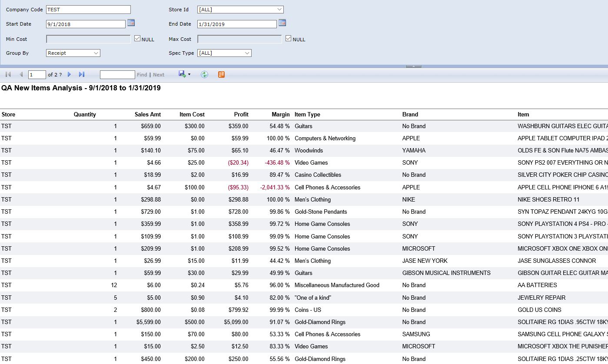
Task: Click the find text search box
Action: point(117,75)
